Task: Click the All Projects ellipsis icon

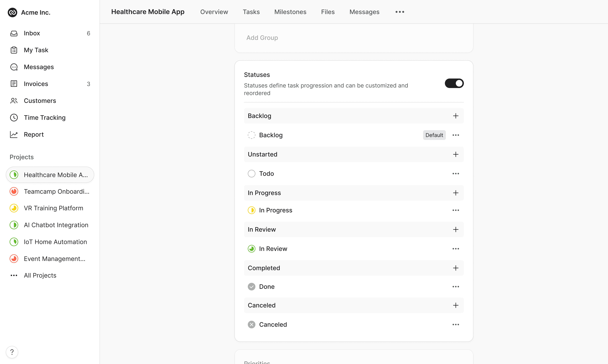Action: click(x=14, y=275)
